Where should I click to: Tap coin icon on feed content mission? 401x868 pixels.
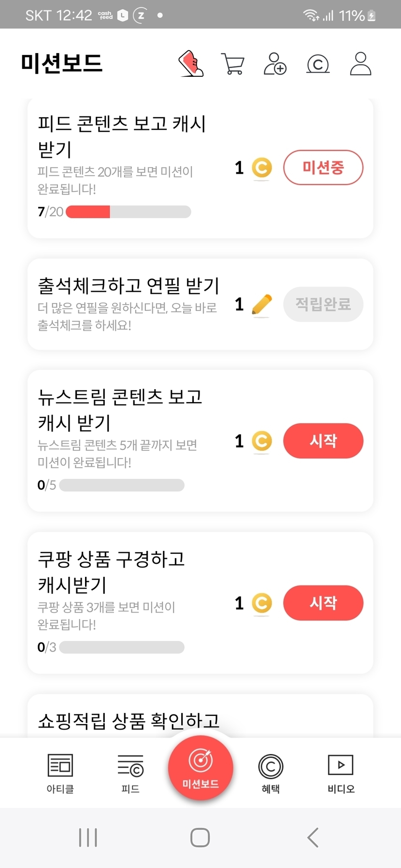click(x=262, y=168)
